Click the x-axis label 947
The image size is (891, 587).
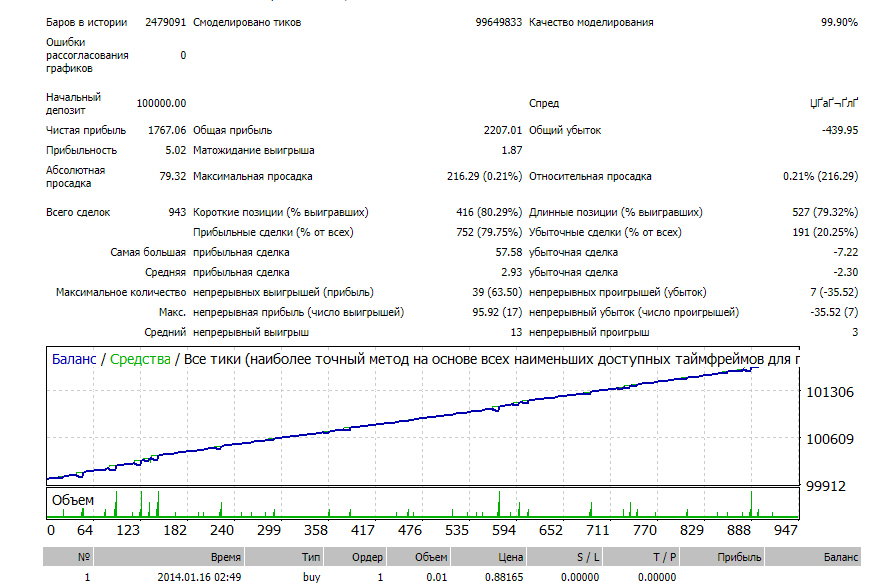click(x=786, y=530)
